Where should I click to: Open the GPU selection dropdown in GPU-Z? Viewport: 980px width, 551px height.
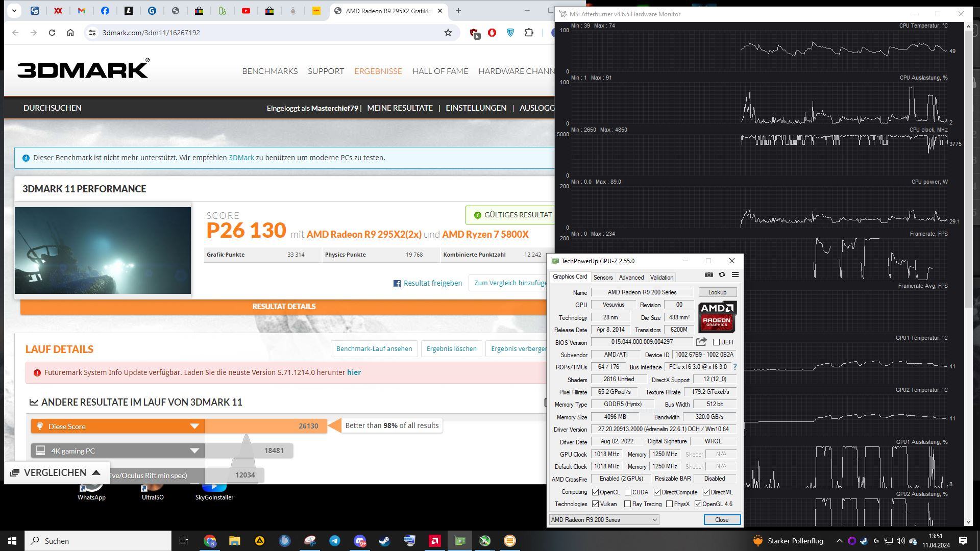coord(604,520)
